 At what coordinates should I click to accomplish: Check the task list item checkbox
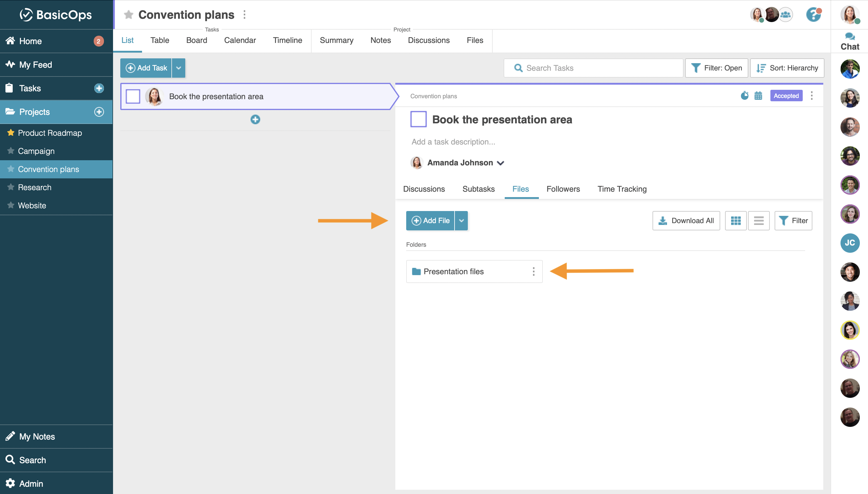[133, 96]
